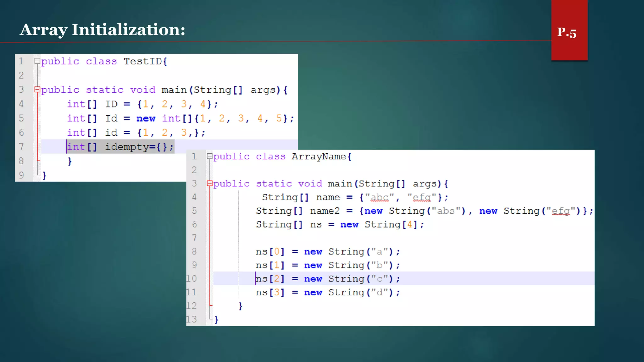Click the line 'ns[3] = new String("d");'
644x362 pixels.
click(328, 292)
